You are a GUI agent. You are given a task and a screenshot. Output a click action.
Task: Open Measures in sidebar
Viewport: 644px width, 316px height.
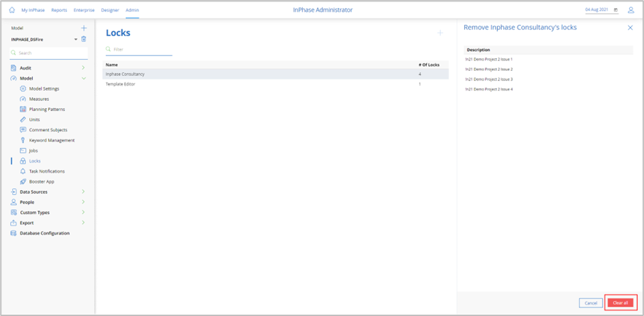[40, 99]
